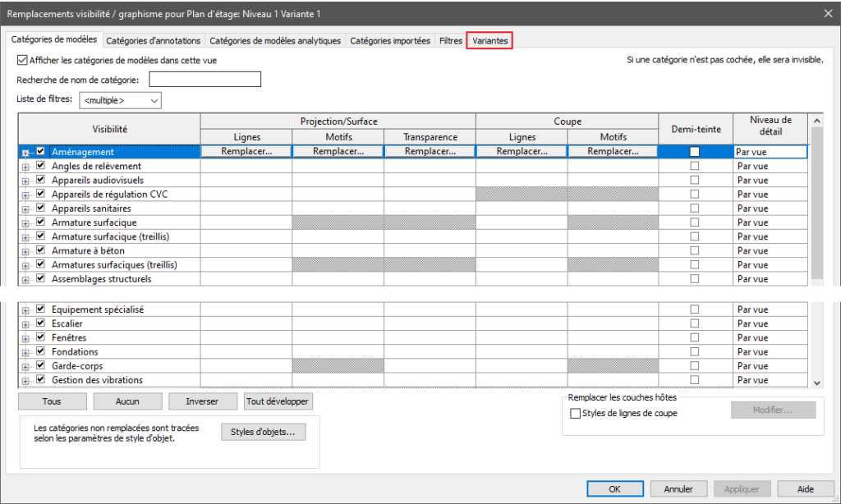Click the Visibilité column header
This screenshot has width=841, height=504.
pyautogui.click(x=109, y=129)
